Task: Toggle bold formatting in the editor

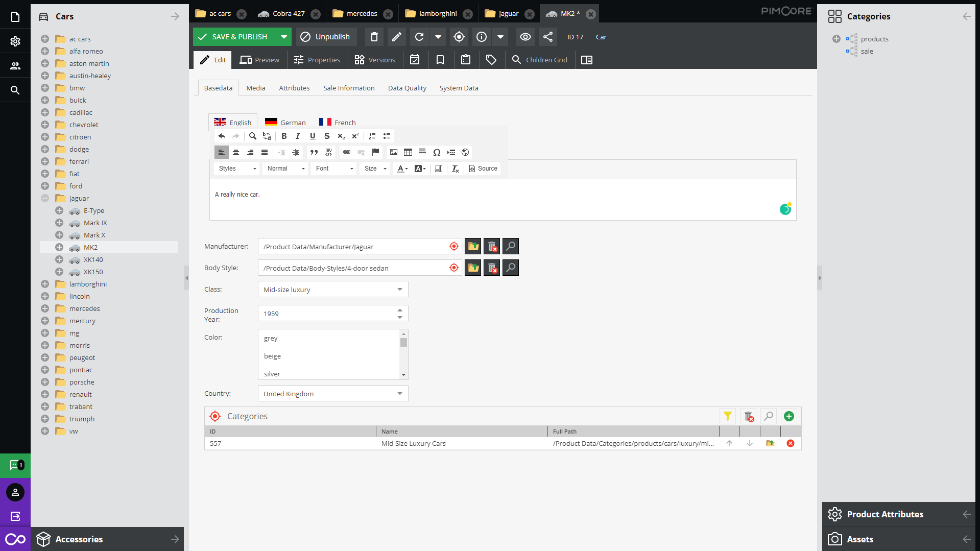Action: 284,136
